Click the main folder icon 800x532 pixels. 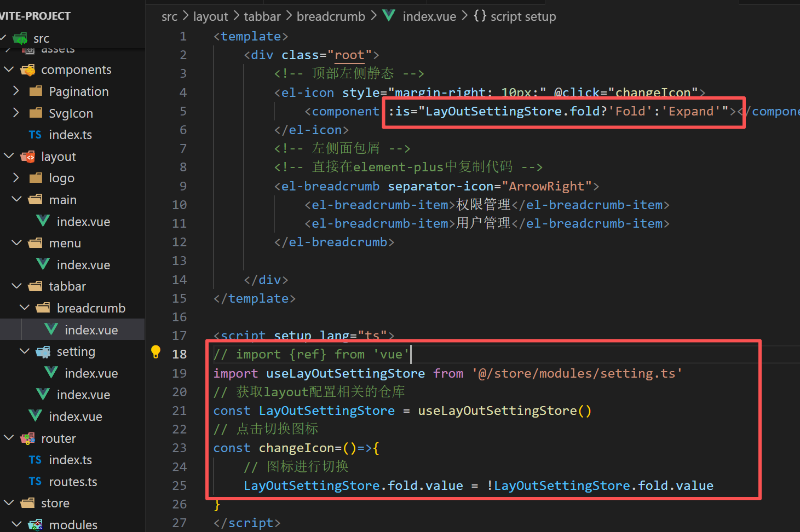(x=36, y=200)
